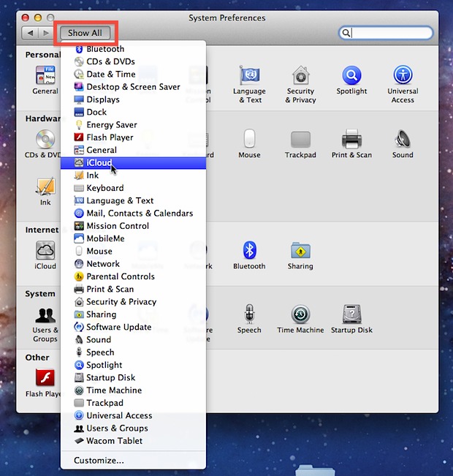Open the Mouse preference pane icon

click(249, 139)
